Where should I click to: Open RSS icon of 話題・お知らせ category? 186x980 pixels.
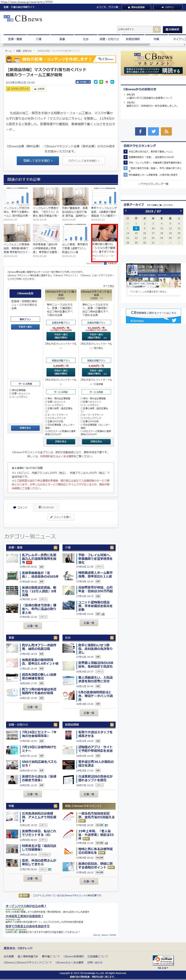pyautogui.click(x=56, y=725)
